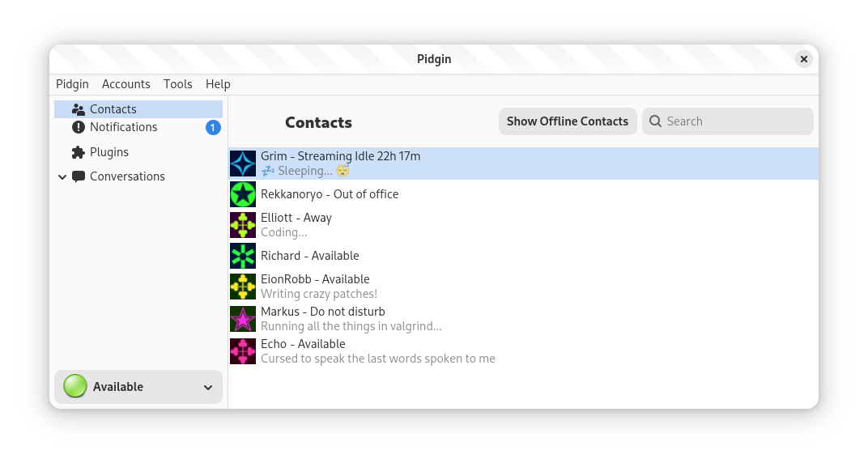This screenshot has width=868, height=463.
Task: Open the Accounts menu
Action: point(126,84)
